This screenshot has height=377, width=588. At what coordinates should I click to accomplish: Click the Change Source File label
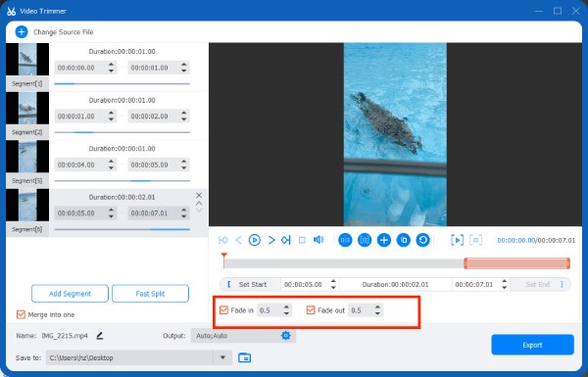[64, 32]
